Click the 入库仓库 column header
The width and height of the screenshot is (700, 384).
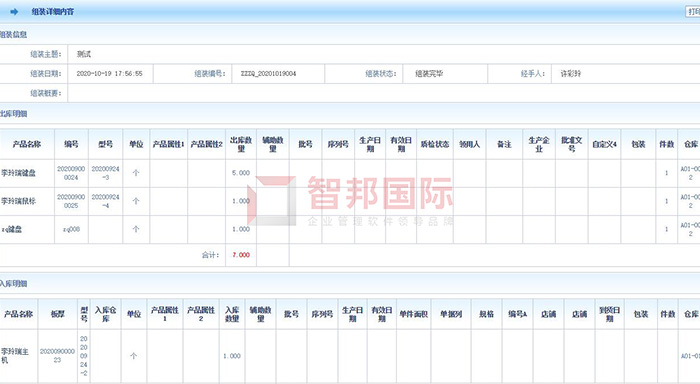tap(106, 314)
